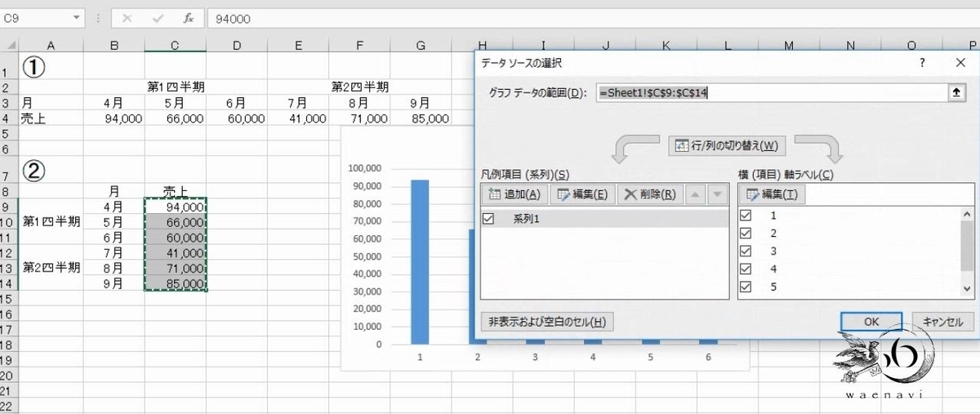Select column header E
Viewport: 980px width, 414px height.
click(x=298, y=46)
